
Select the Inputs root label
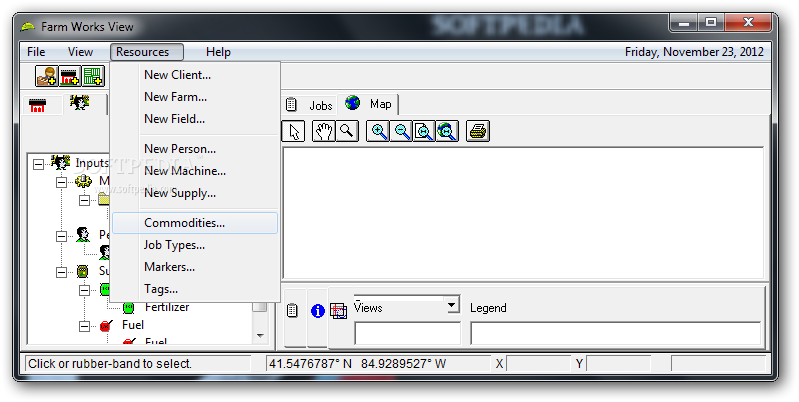point(92,163)
